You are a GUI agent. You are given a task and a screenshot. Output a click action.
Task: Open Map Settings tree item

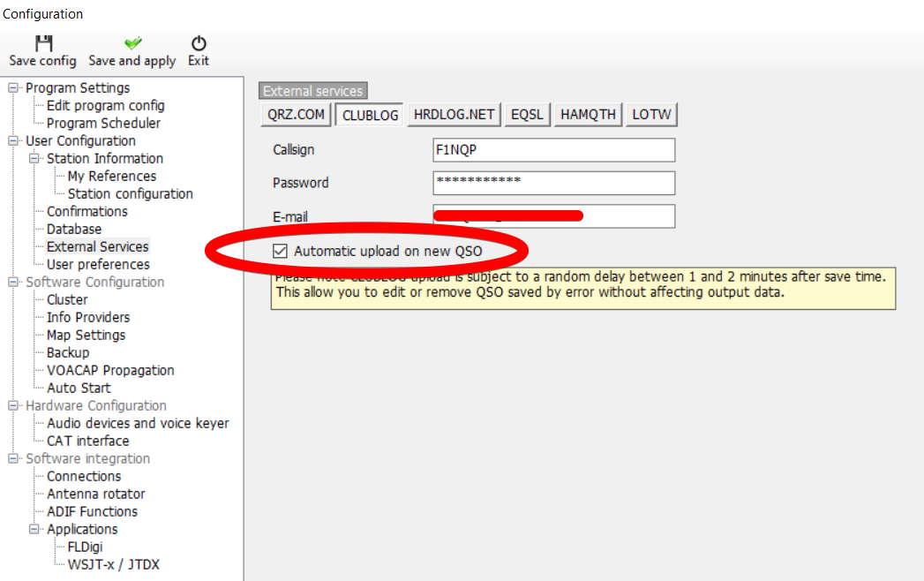point(86,335)
